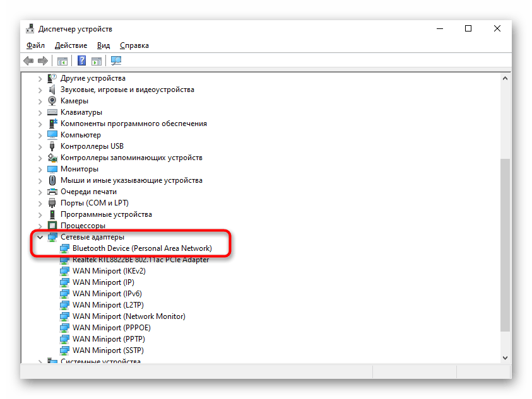Click the display icon beside Мониторы

[x=52, y=169]
